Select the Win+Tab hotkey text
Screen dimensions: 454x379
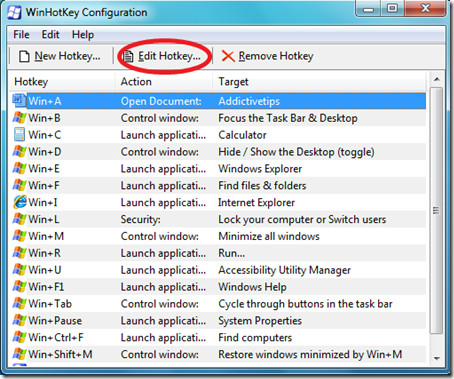tap(50, 304)
